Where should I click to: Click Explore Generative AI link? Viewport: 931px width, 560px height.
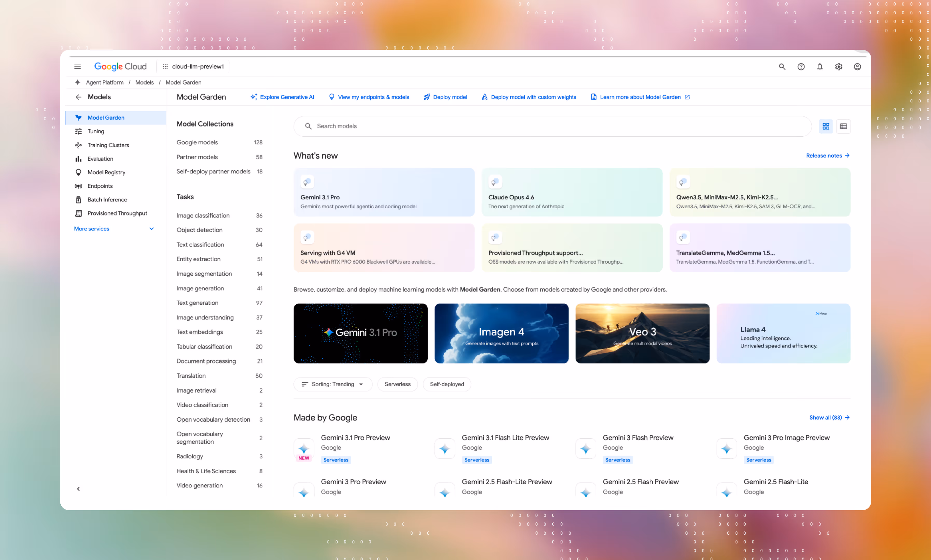[282, 97]
